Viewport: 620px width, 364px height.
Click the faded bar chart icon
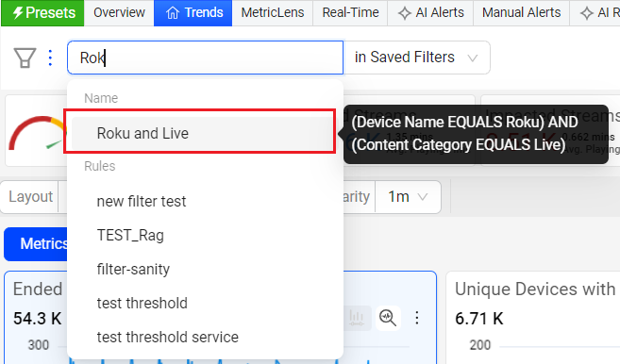(357, 318)
